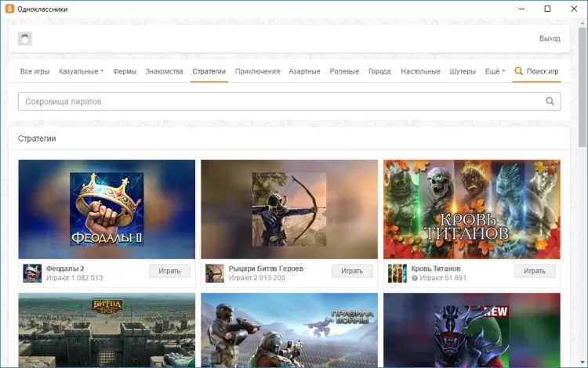
Task: Click the Играют 2 013 200 text
Action: 257,278
